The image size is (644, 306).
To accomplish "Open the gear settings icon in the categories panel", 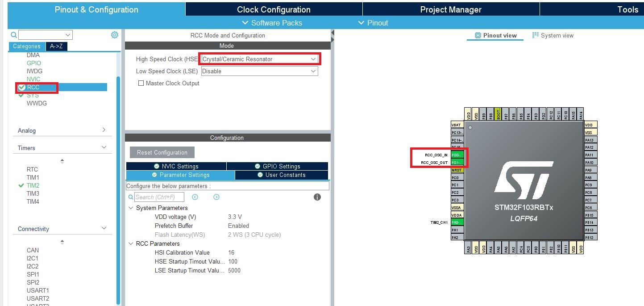I will pyautogui.click(x=115, y=35).
